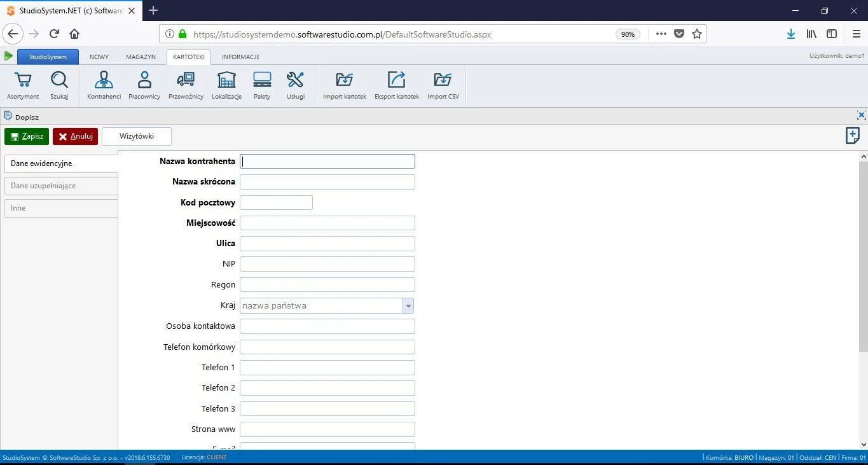Open Firefox library icon
This screenshot has width=868, height=465.
click(811, 34)
